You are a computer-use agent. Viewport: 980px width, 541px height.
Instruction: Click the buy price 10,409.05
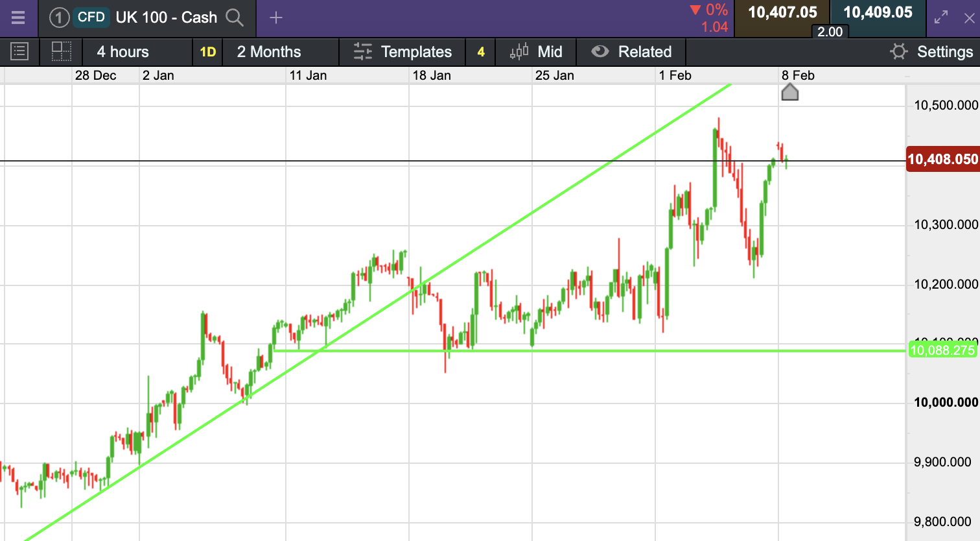tap(878, 13)
